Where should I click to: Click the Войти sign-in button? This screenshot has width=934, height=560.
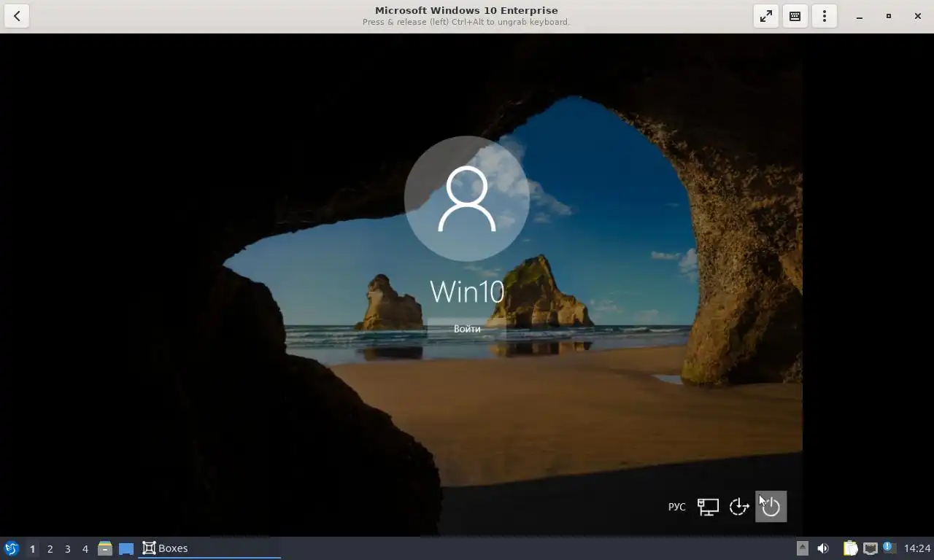click(x=467, y=329)
